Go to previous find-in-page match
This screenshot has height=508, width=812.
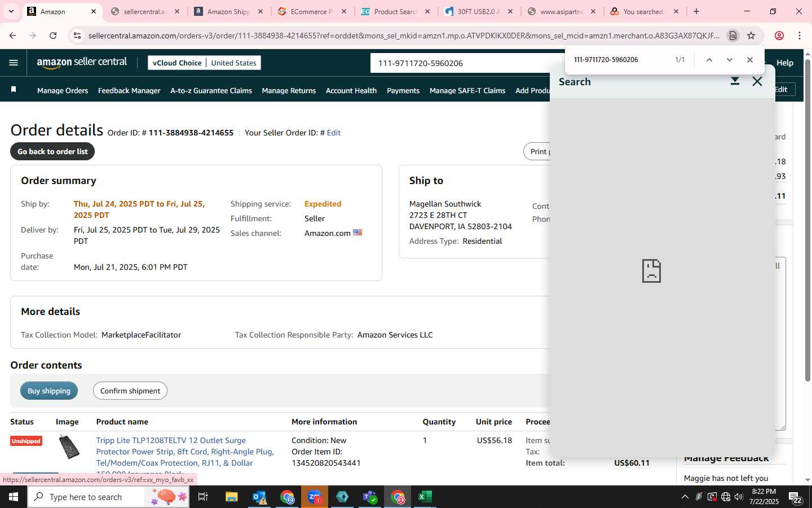(709, 60)
